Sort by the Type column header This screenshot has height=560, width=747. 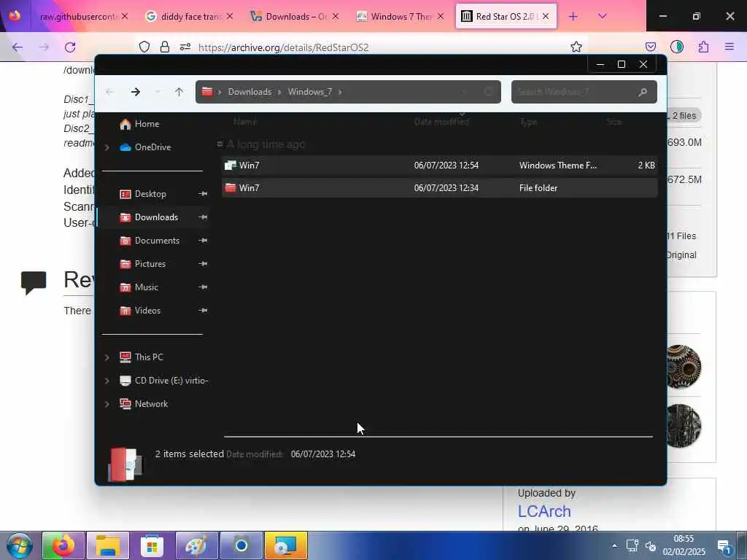click(x=528, y=122)
